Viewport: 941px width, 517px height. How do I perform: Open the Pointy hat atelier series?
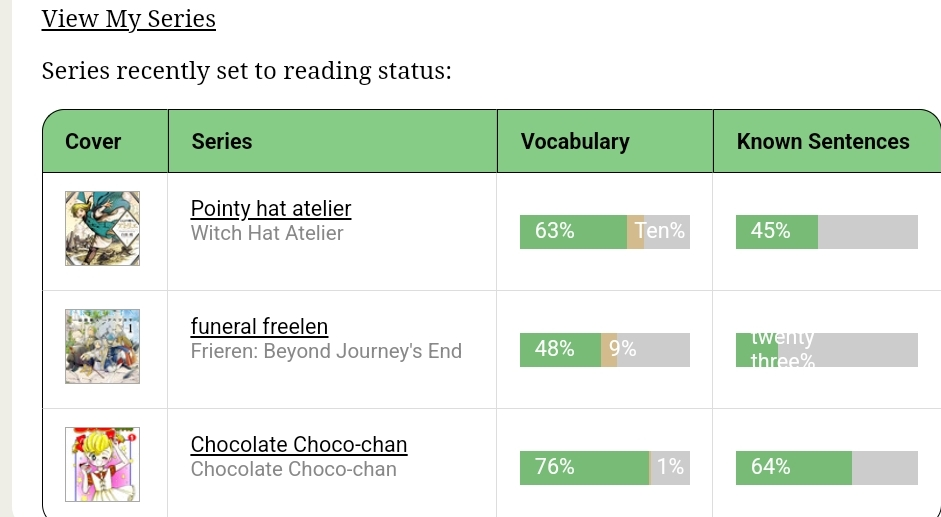point(271,208)
